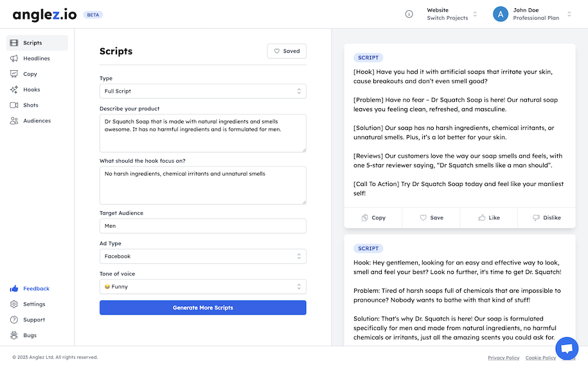The height and width of the screenshot is (368, 588).
Task: Open the Hooks section label
Action: (x=31, y=89)
